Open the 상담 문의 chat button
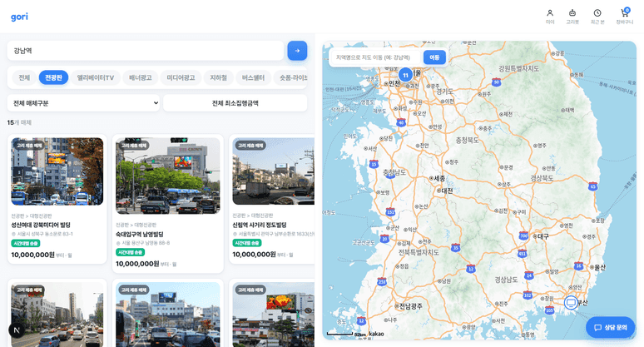 (611, 327)
